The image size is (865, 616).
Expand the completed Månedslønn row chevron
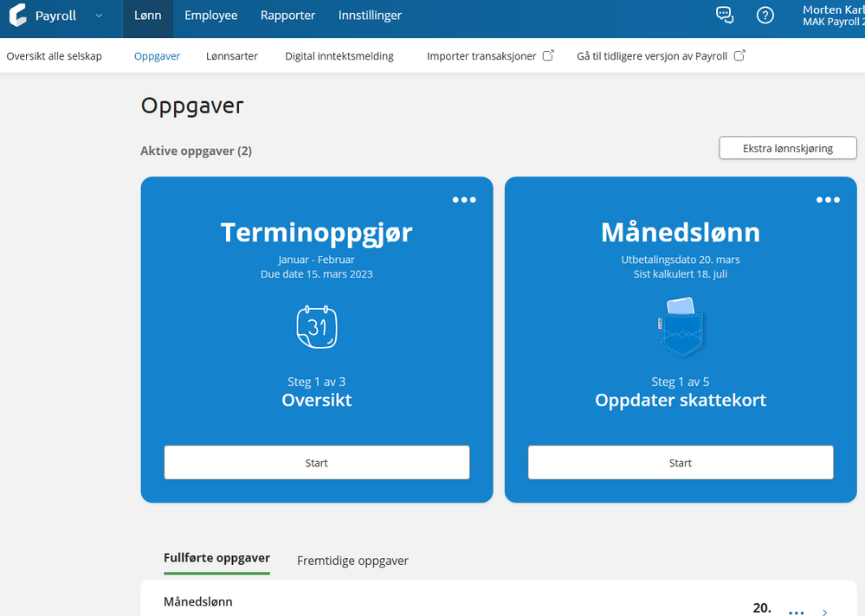click(824, 612)
